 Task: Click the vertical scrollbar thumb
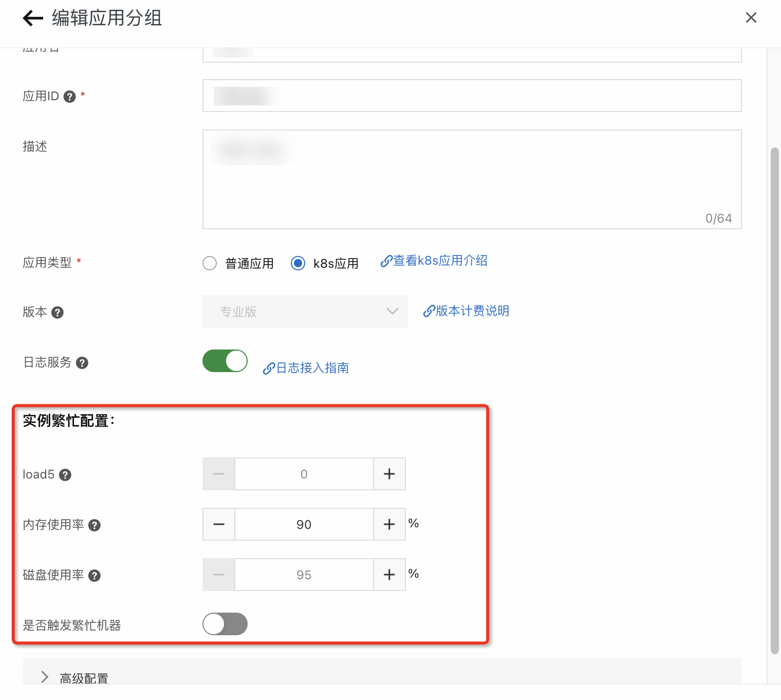(775, 401)
